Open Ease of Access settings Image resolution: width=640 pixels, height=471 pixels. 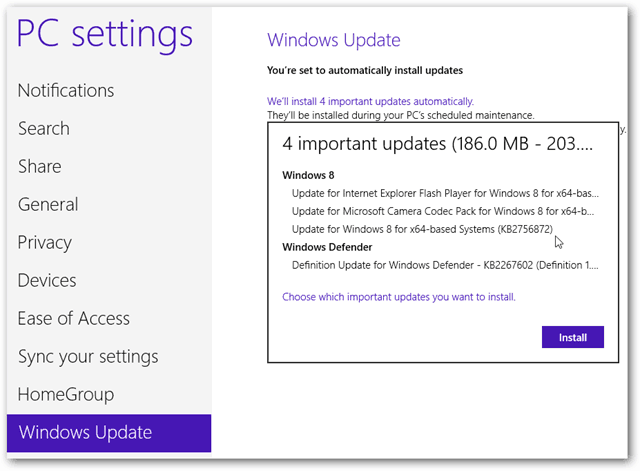[x=73, y=318]
